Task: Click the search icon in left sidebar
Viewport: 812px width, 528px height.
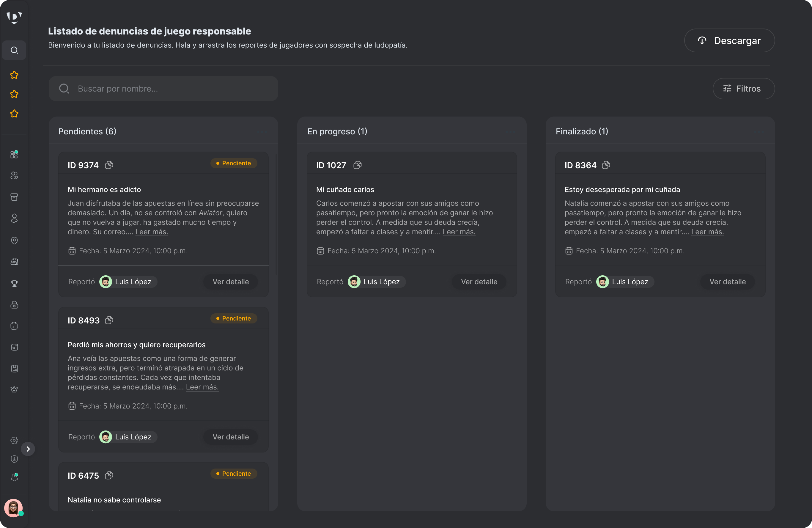Action: pos(14,50)
